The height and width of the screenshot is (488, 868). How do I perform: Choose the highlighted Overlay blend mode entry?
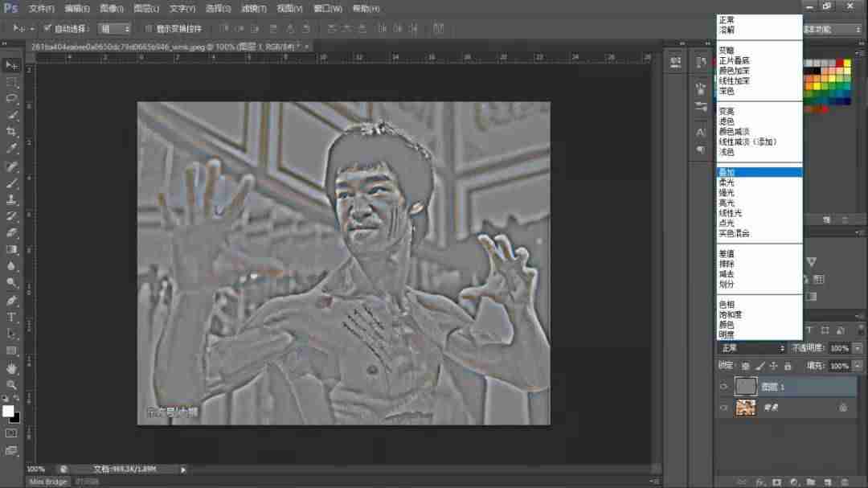tap(759, 172)
